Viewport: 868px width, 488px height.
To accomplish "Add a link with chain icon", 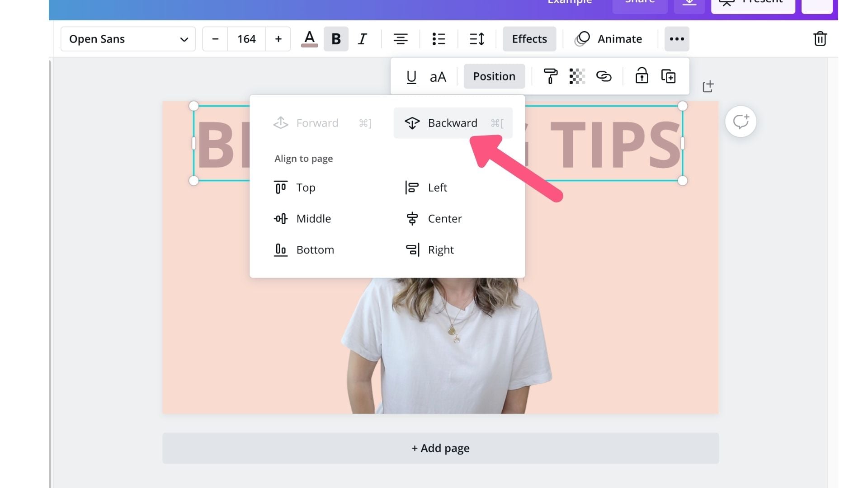I will [x=604, y=76].
